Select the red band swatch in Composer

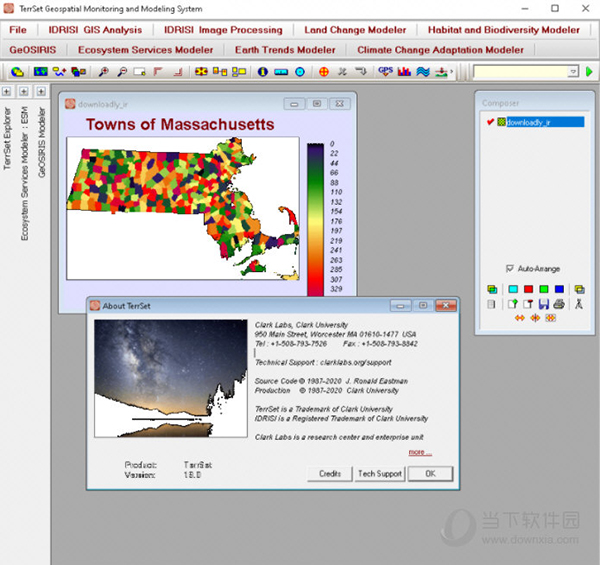pos(526,289)
